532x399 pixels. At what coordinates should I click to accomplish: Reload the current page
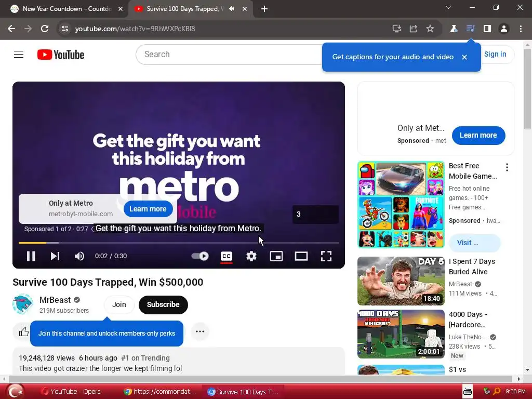pyautogui.click(x=45, y=29)
